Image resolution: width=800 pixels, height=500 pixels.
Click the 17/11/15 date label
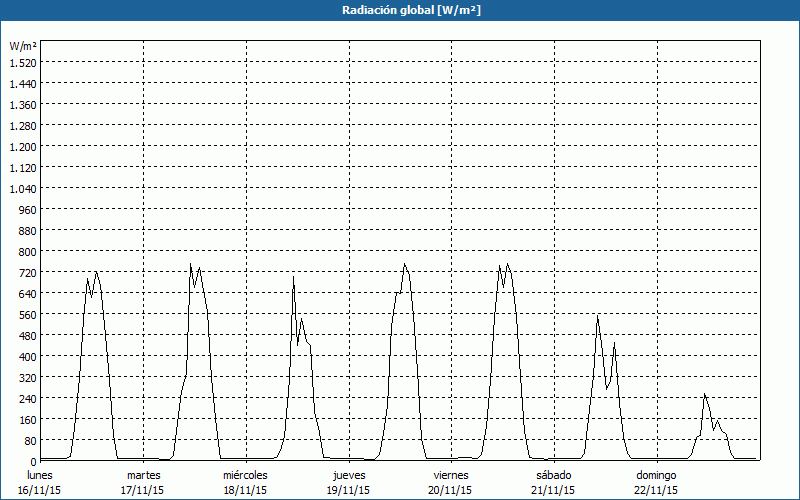pyautogui.click(x=142, y=490)
